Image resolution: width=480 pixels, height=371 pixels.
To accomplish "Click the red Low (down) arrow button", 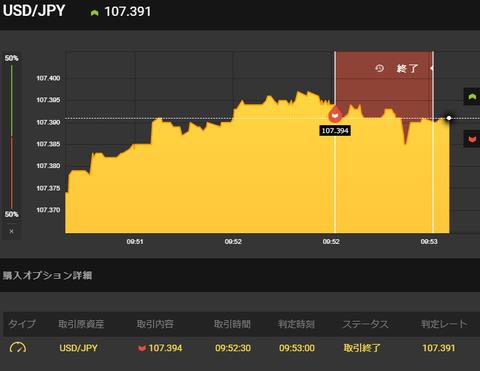I will coord(472,139).
